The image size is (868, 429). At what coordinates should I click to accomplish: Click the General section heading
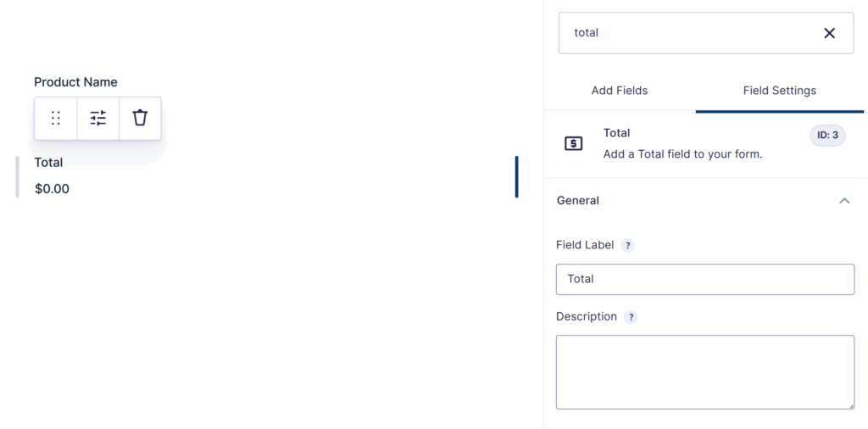pyautogui.click(x=578, y=201)
